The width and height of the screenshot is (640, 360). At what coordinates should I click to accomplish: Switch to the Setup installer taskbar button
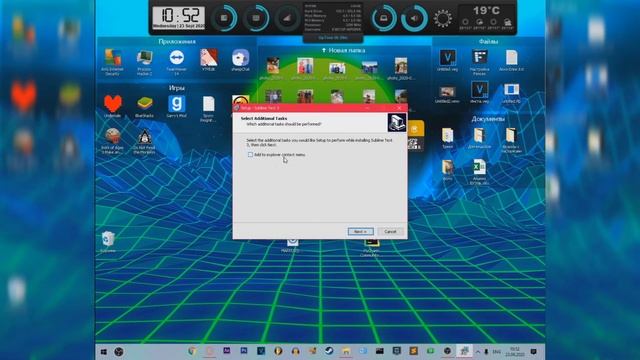(464, 351)
